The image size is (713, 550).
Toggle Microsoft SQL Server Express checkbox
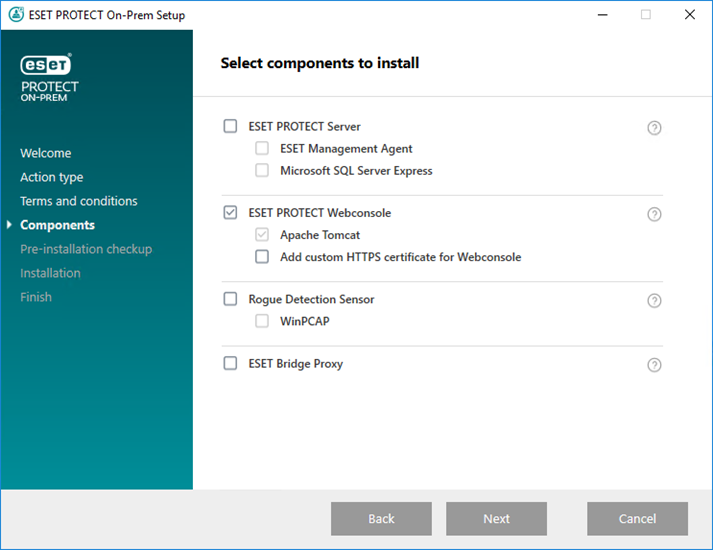[x=262, y=171]
